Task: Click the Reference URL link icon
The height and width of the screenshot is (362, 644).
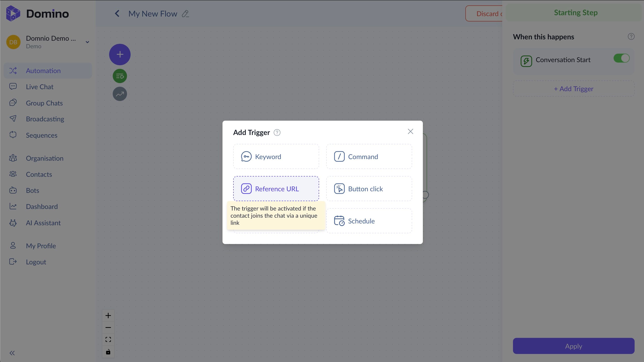Action: [x=246, y=189]
